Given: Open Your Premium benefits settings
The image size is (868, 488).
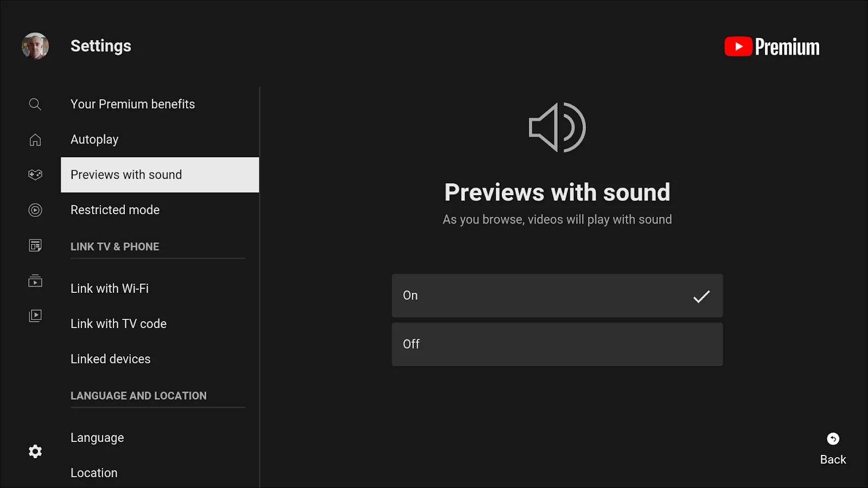Looking at the screenshot, I should 133,104.
